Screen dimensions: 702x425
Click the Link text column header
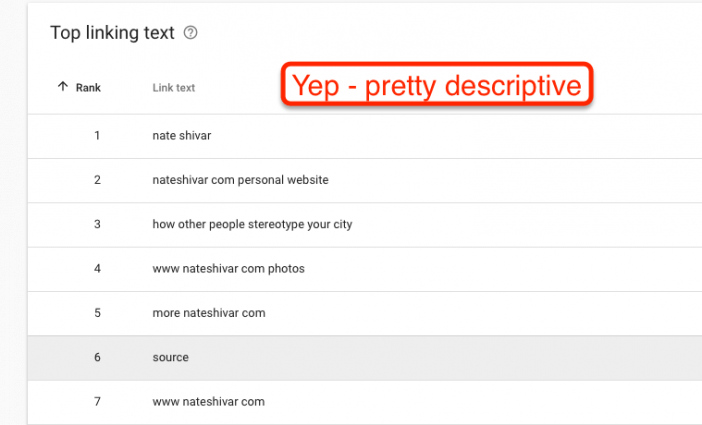[x=174, y=88]
